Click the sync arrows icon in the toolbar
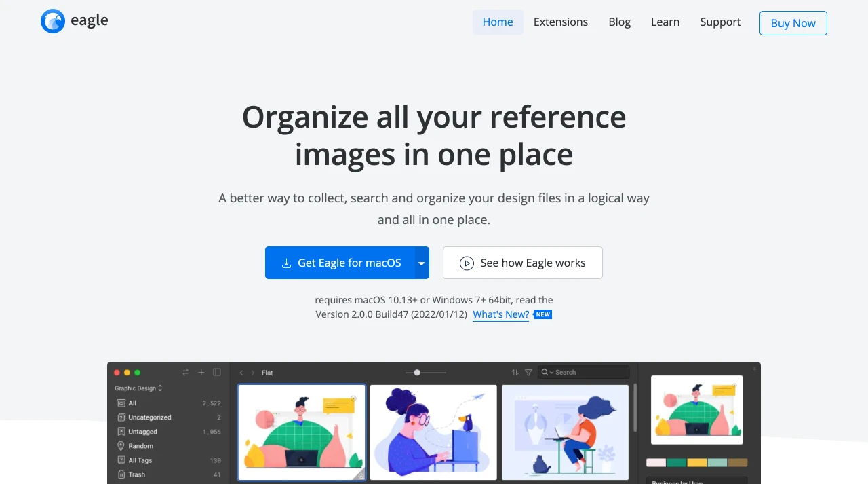The width and height of the screenshot is (868, 484). pos(185,372)
